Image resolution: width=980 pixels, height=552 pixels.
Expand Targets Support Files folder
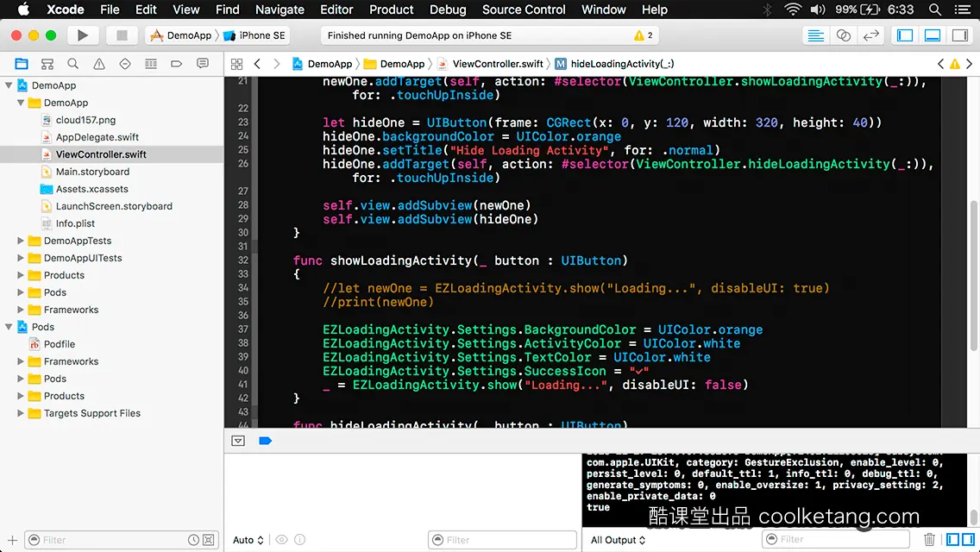[x=21, y=413]
